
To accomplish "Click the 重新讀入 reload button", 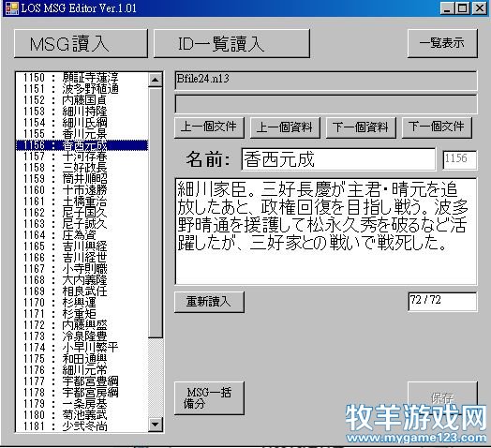I will click(209, 302).
